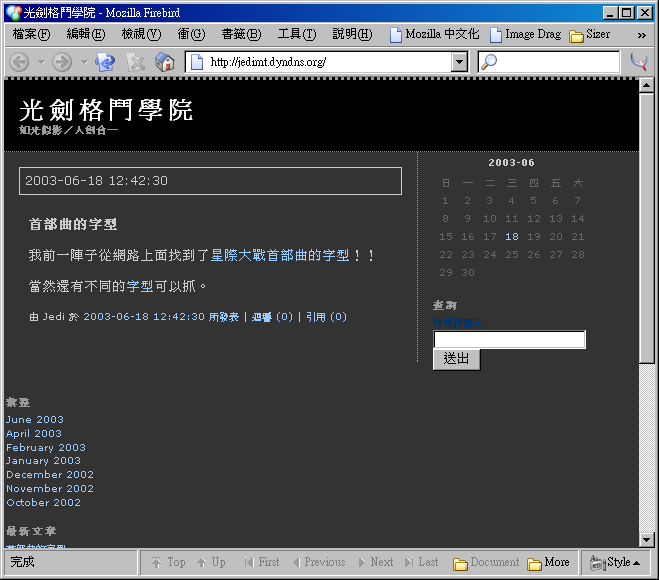This screenshot has height=580, width=659.
Task: Show more bookmarks with the chevron
Action: point(641,35)
